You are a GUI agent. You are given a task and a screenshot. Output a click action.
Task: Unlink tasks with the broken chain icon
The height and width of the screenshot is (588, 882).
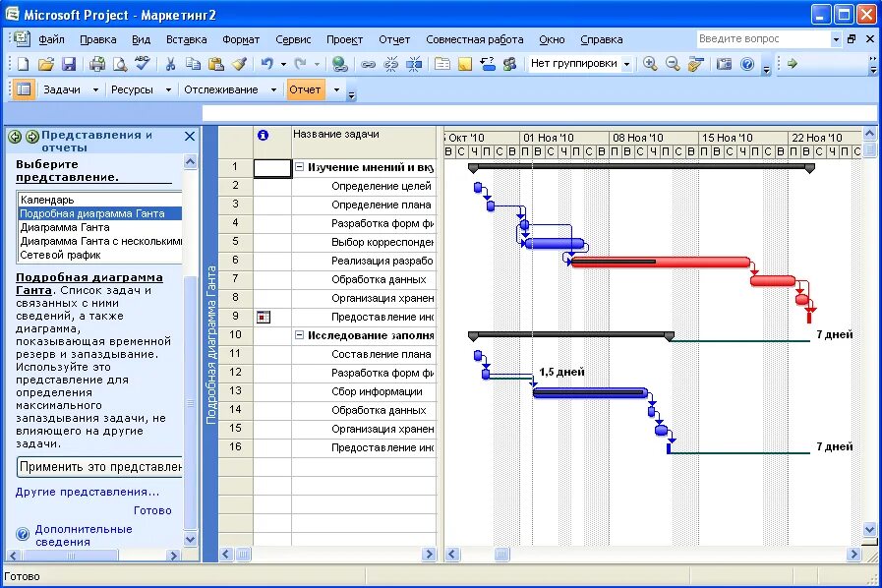[x=391, y=64]
